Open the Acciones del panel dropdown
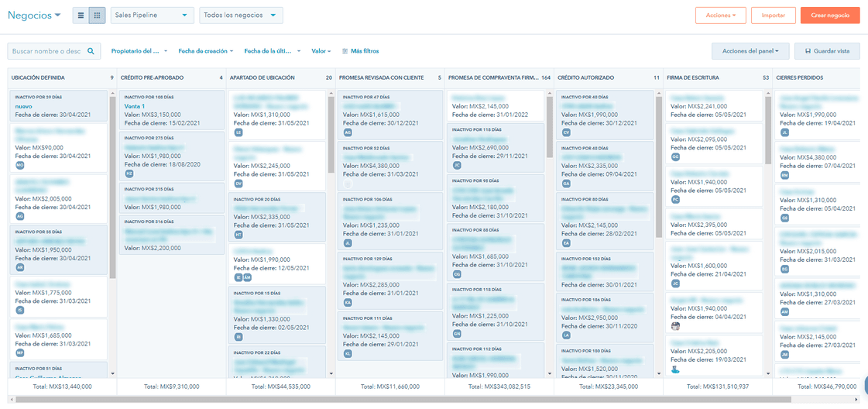This screenshot has height=409, width=868. (x=750, y=51)
